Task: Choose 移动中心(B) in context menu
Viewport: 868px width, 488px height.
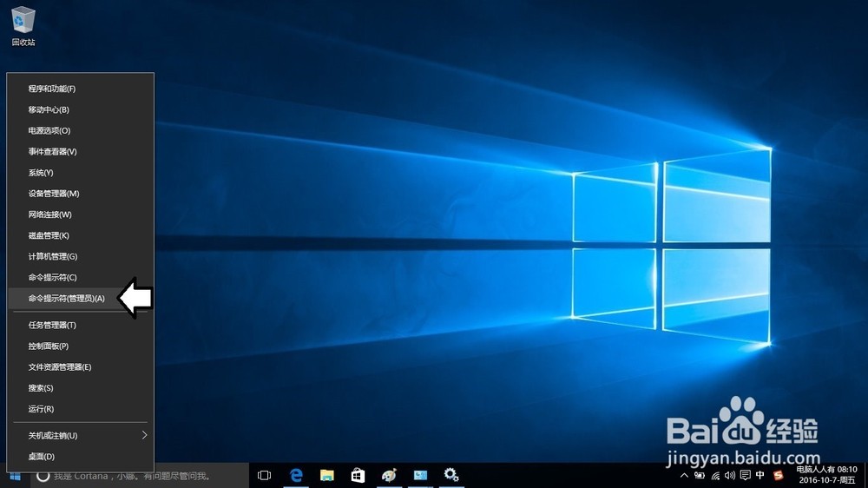Action: point(80,109)
